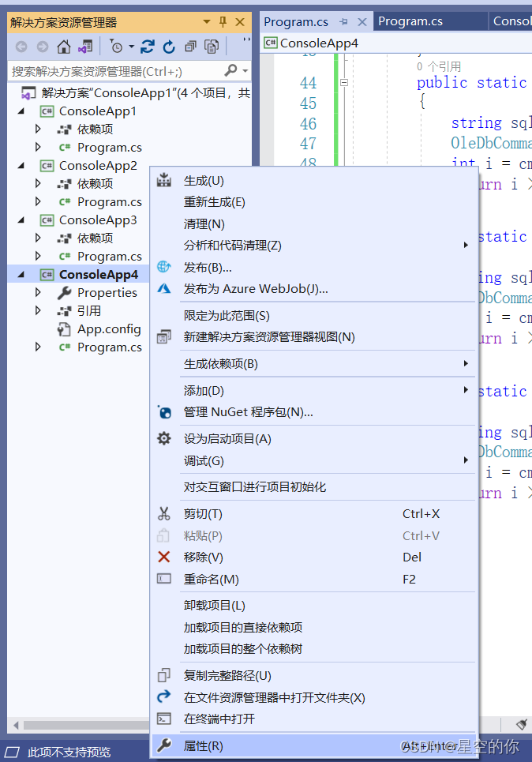
Task: Collapse the ConsoleApp2 project node
Action: click(21, 166)
